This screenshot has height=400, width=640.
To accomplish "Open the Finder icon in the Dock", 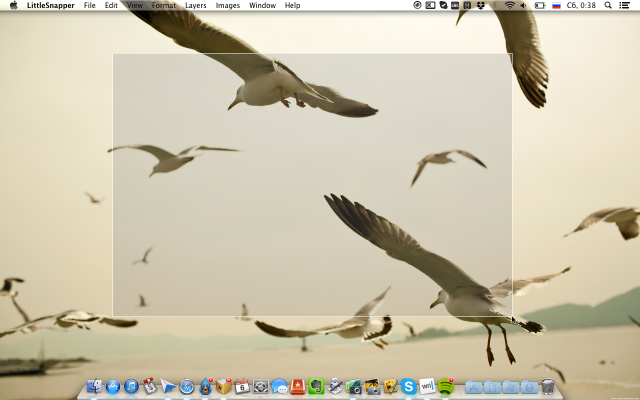I will coord(95,386).
